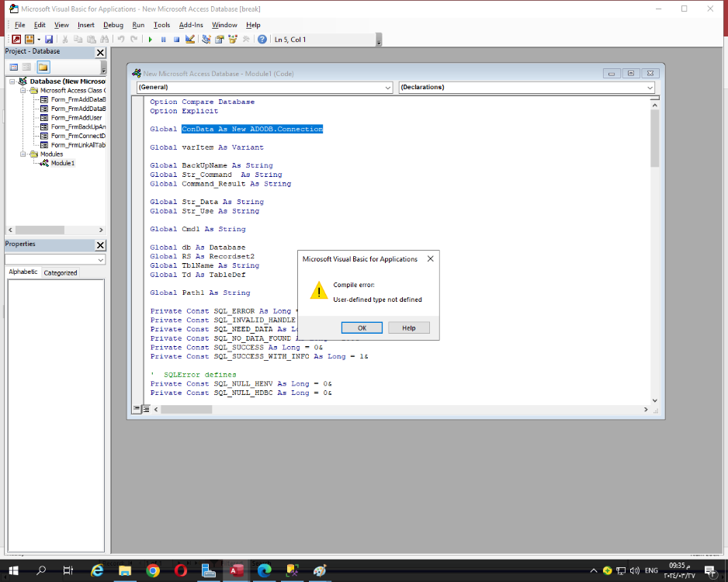Screen dimensions: 728x582
Task: Save the database with the floppy icon
Action: [x=49, y=40]
